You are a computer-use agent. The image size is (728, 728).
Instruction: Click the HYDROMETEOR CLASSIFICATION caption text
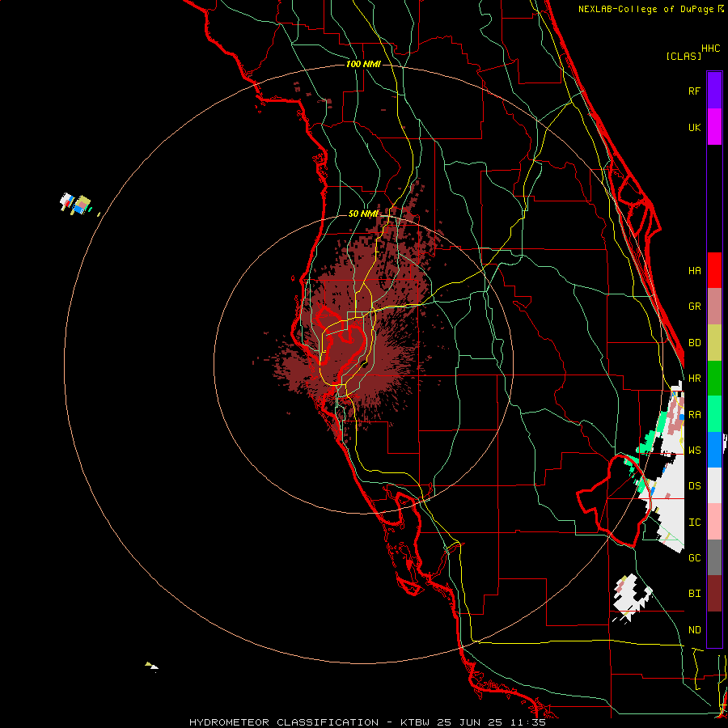click(x=284, y=722)
